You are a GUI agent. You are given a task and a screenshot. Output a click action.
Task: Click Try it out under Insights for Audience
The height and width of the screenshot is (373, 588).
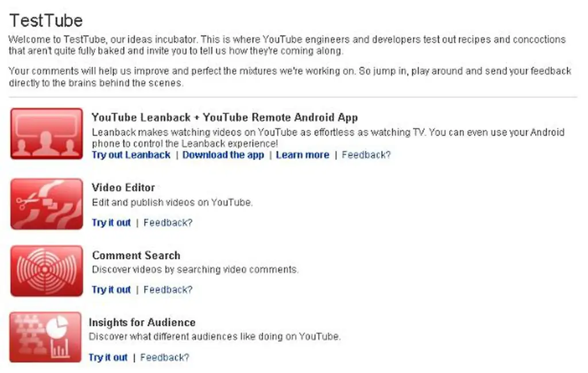(x=108, y=357)
